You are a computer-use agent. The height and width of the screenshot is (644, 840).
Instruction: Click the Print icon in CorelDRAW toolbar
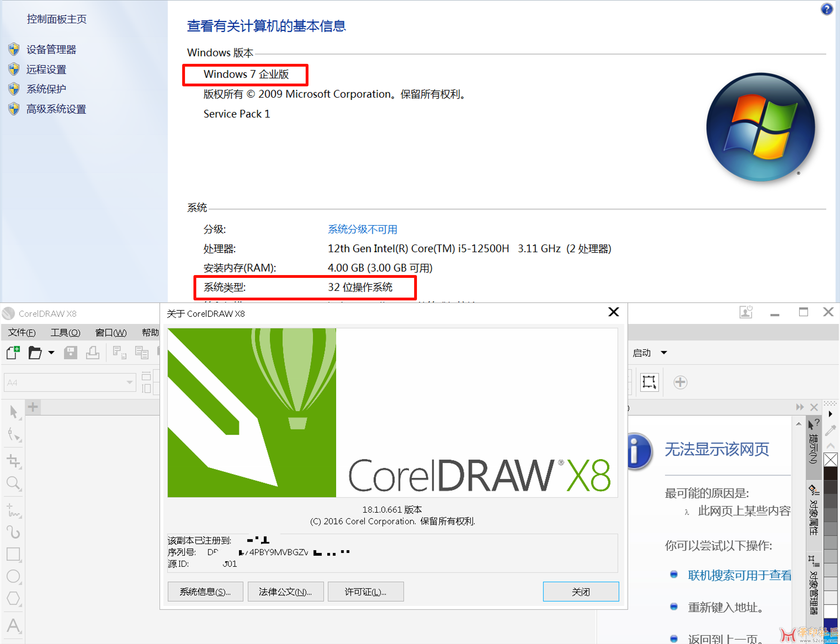(x=92, y=352)
